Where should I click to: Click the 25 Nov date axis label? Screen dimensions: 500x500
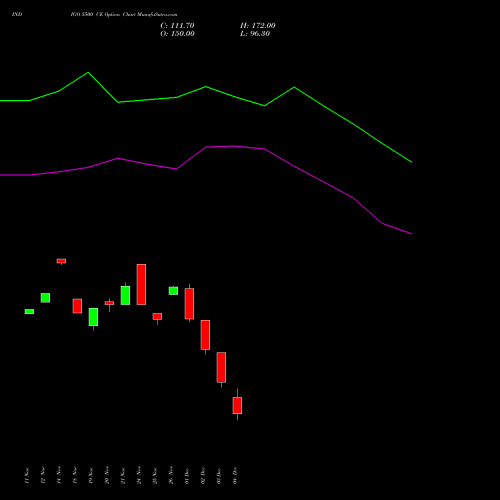(x=155, y=475)
